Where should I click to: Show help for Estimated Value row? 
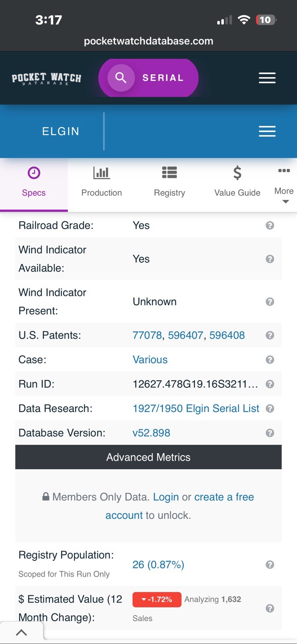[x=270, y=608]
